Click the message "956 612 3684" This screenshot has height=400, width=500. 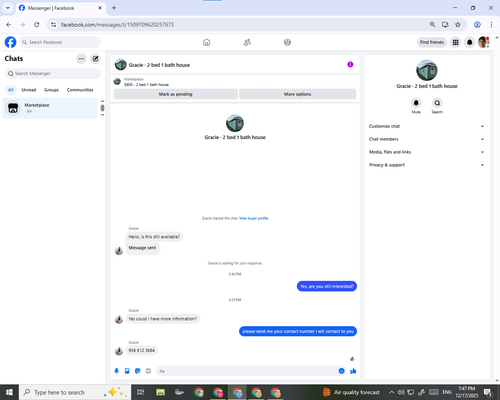142,350
